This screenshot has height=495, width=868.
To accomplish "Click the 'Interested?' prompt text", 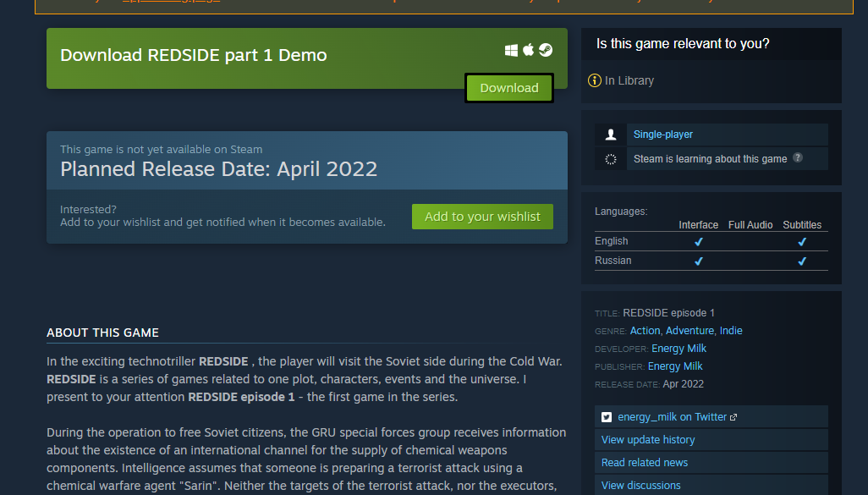I will [x=88, y=209].
